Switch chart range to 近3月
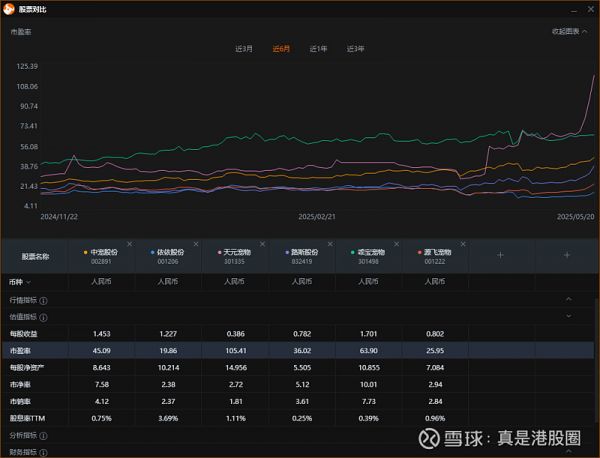 pos(244,49)
